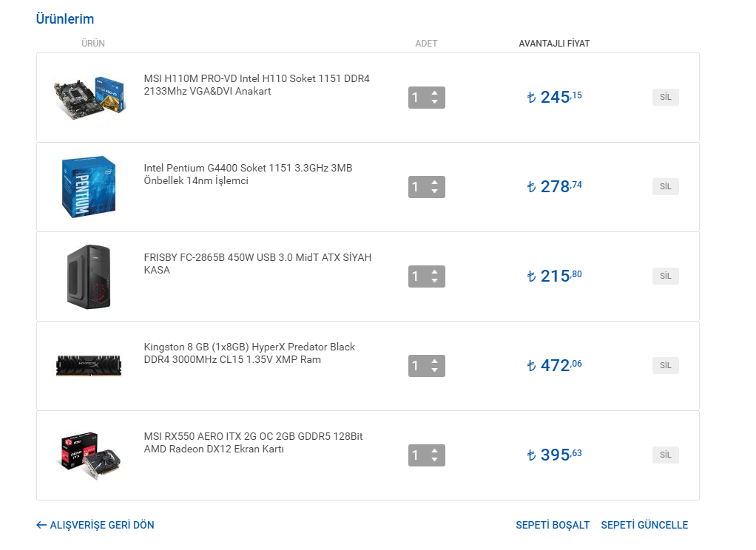Remove MSI H110M motherboard with SİL
The image size is (756, 550).
click(665, 97)
